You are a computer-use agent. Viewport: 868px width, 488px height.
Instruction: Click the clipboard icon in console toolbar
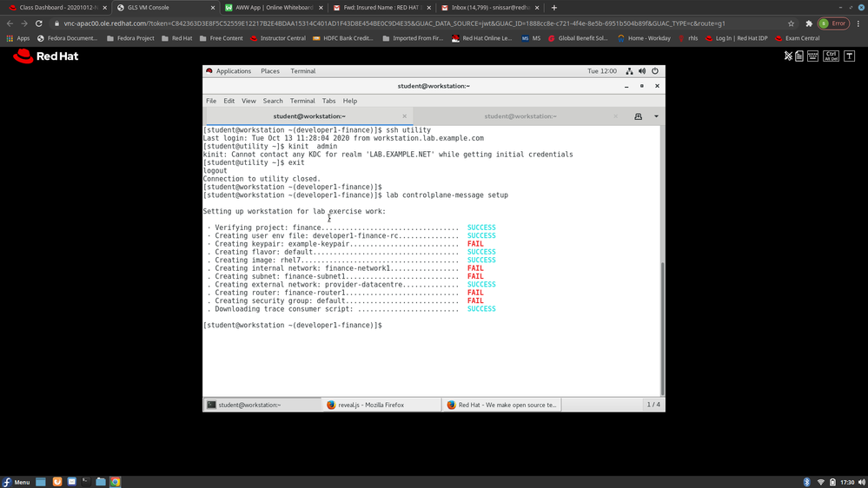click(x=799, y=56)
